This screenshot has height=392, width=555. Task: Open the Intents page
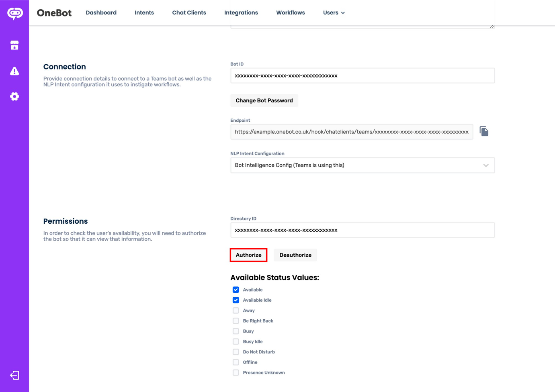pos(144,13)
